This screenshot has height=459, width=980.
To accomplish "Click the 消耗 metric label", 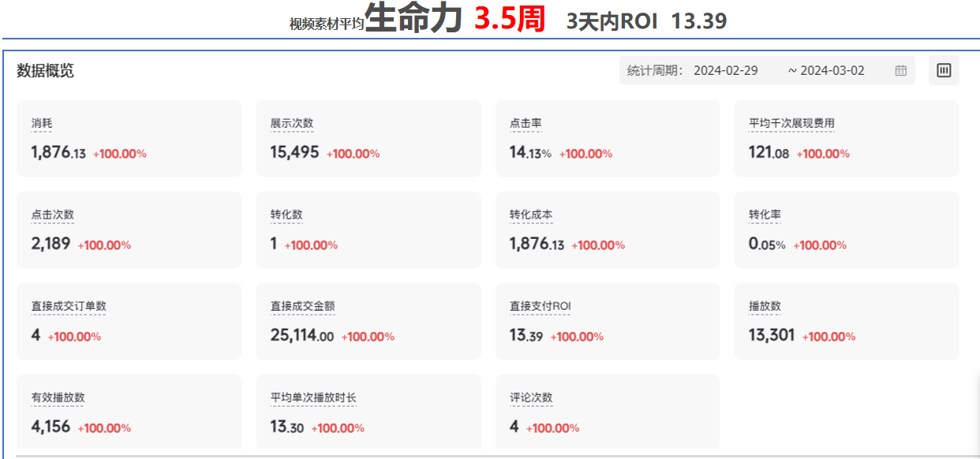I will tap(42, 123).
